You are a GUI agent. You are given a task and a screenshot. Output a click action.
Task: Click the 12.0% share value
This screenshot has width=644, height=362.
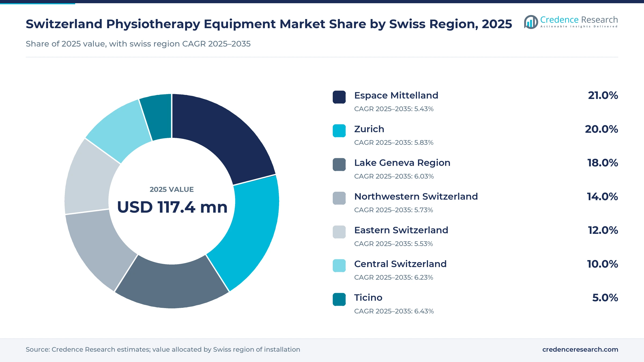(x=603, y=230)
